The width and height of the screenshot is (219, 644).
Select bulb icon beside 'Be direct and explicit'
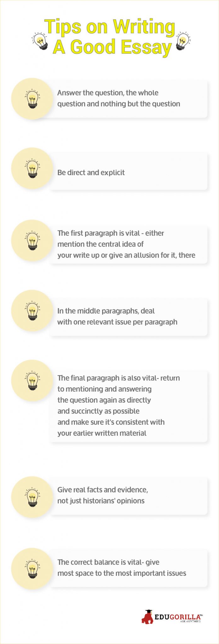32,168
